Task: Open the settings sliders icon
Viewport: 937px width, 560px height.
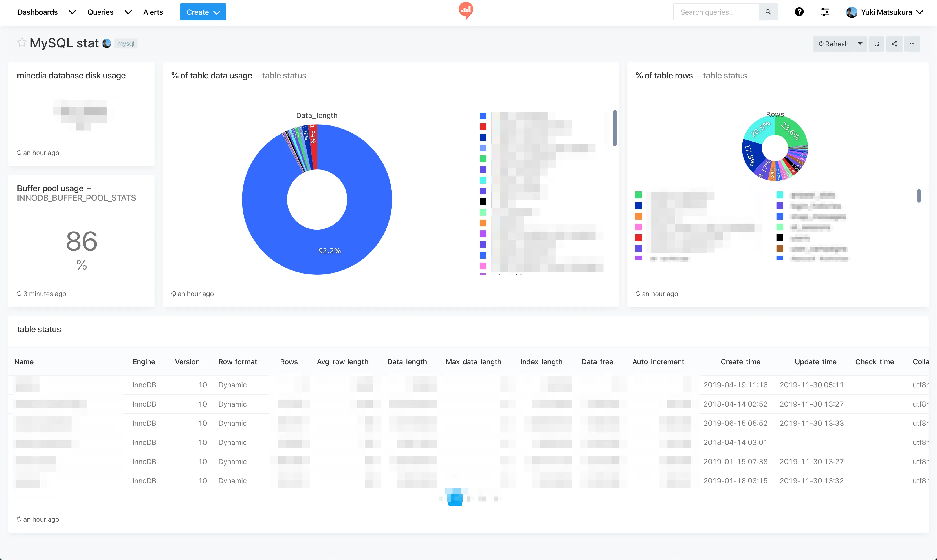Action: coord(824,12)
